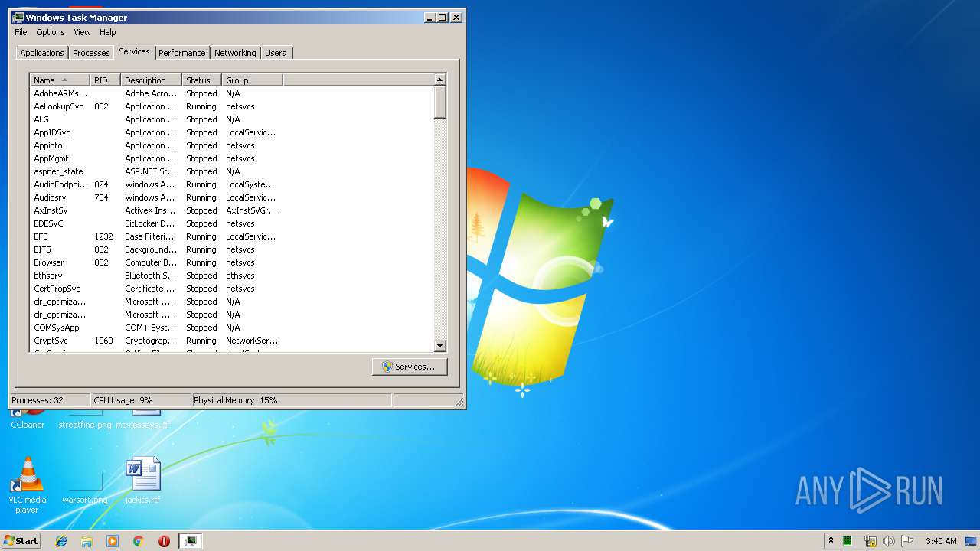The height and width of the screenshot is (551, 980).
Task: Switch to the Networking tab
Action: click(x=235, y=53)
